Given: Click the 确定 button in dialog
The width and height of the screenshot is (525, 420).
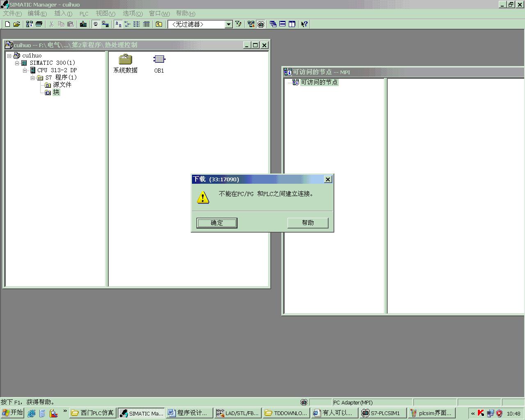Looking at the screenshot, I should (217, 223).
